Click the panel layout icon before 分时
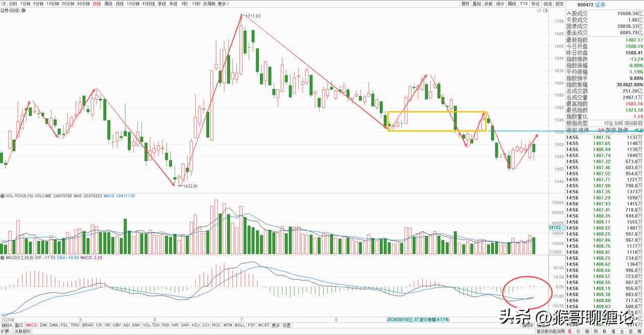Viewport: 644px width, 335px height. pyautogui.click(x=4, y=4)
